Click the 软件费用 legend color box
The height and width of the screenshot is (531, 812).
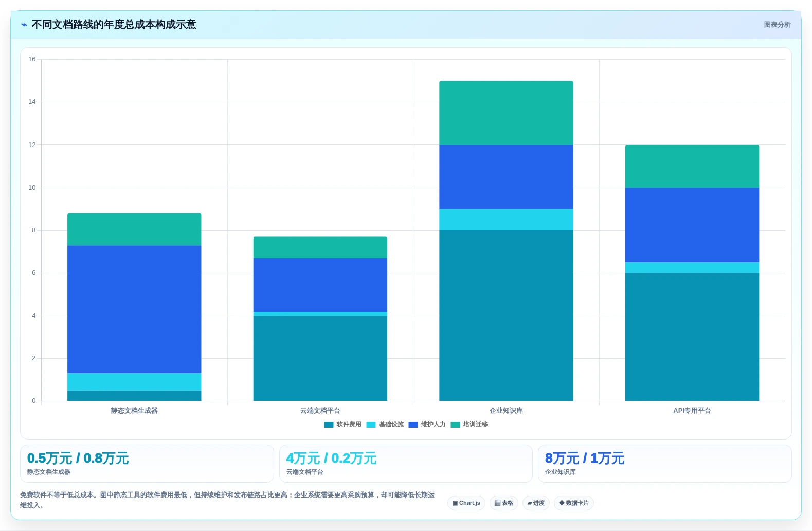329,424
